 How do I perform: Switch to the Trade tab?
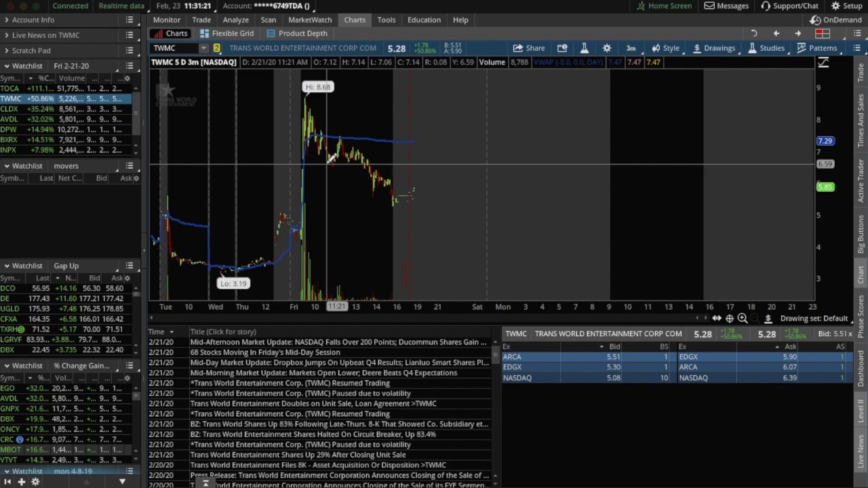[201, 20]
